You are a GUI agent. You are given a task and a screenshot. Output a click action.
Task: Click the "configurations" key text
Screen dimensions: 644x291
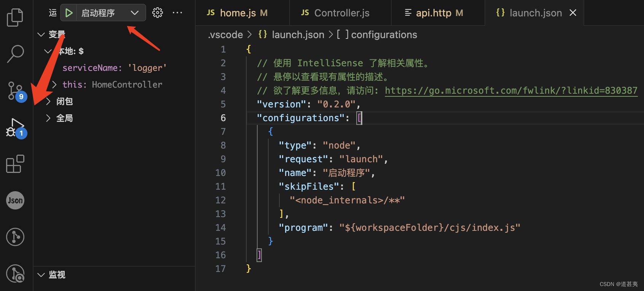pyautogui.click(x=300, y=118)
